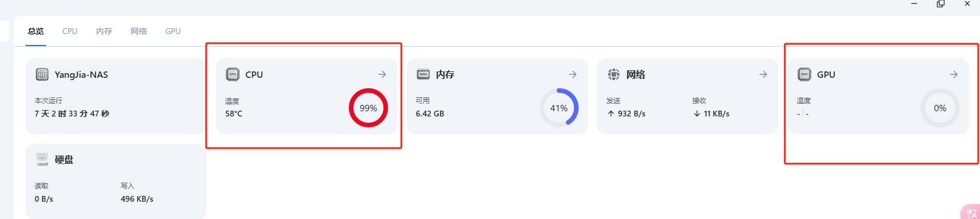The image size is (980, 219).
Task: Switch to the CPU tab
Action: click(x=70, y=31)
